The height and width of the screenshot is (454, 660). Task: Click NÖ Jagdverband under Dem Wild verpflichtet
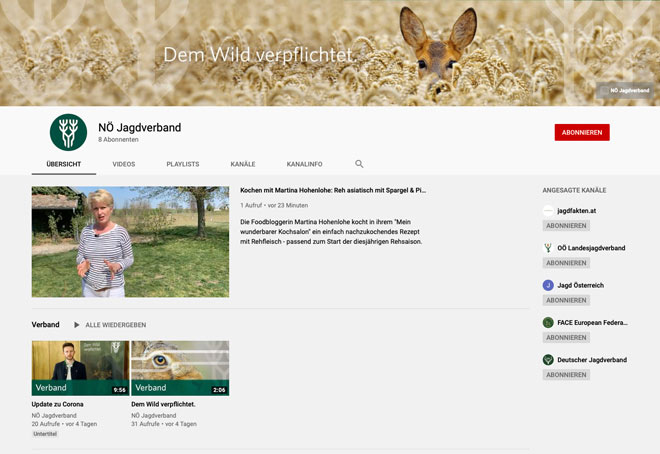[154, 415]
